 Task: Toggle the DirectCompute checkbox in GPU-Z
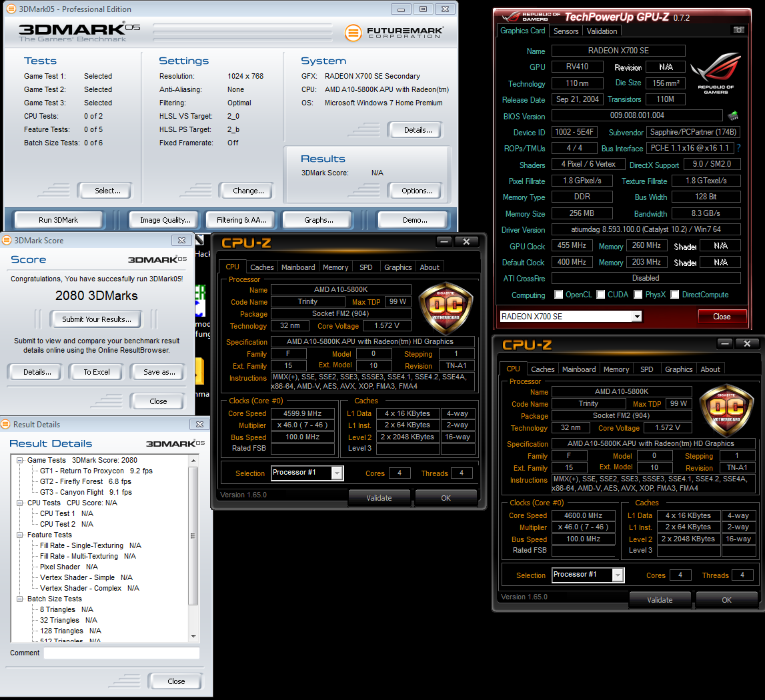(x=675, y=295)
